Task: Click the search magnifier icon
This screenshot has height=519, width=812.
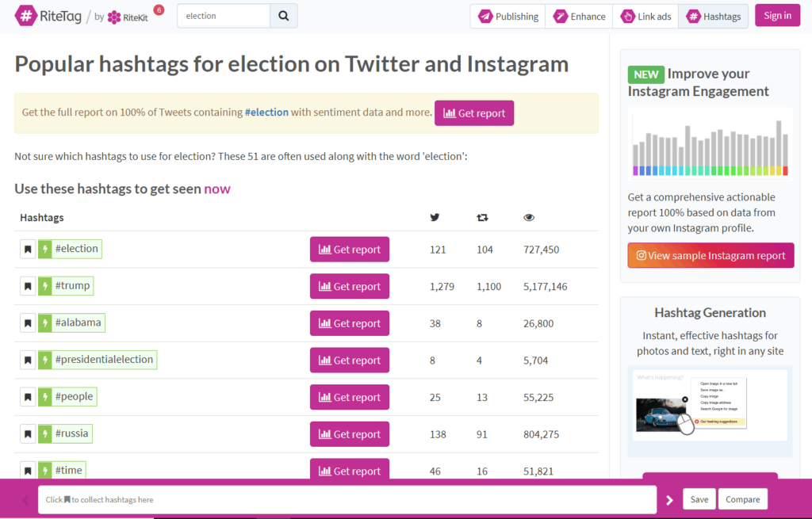Action: click(x=283, y=15)
